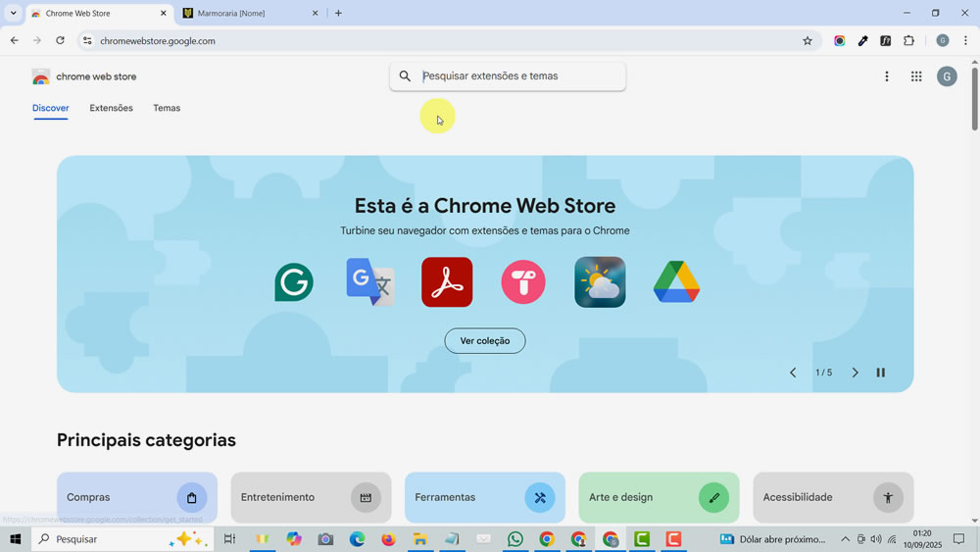Click the Windows taskbar Pesquisar search box
The height and width of the screenshot is (552, 980).
click(122, 539)
